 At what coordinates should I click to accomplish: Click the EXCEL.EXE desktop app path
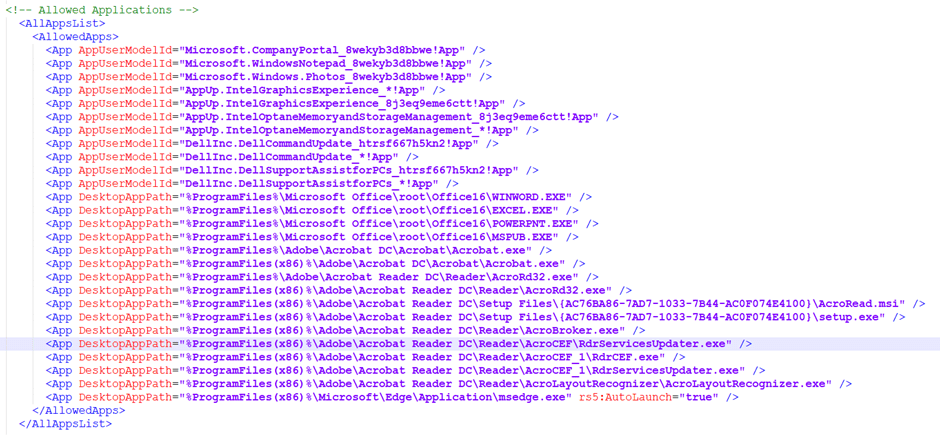pos(312,210)
